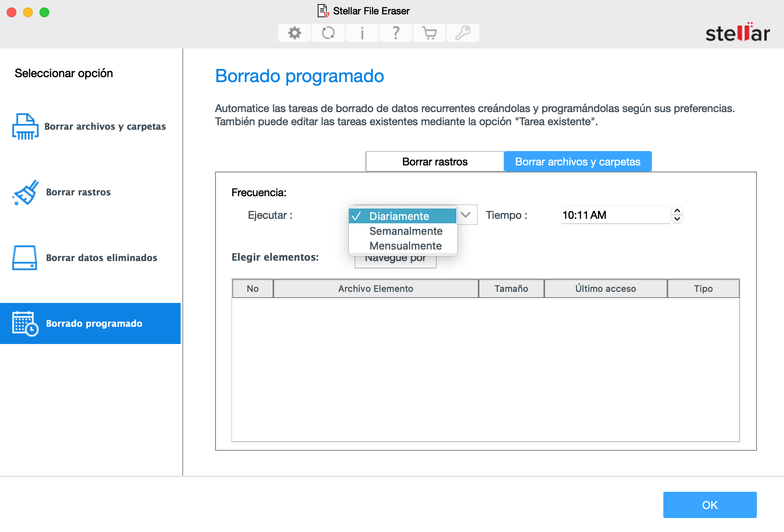The image size is (784, 532).
Task: Open settings via the gear icon
Action: click(x=294, y=33)
